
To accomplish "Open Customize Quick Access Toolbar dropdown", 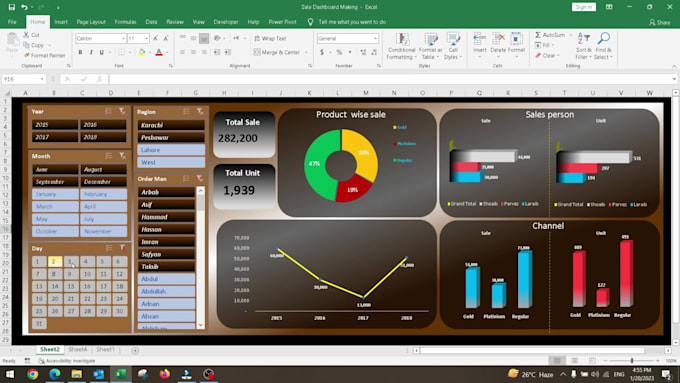I will pos(58,7).
